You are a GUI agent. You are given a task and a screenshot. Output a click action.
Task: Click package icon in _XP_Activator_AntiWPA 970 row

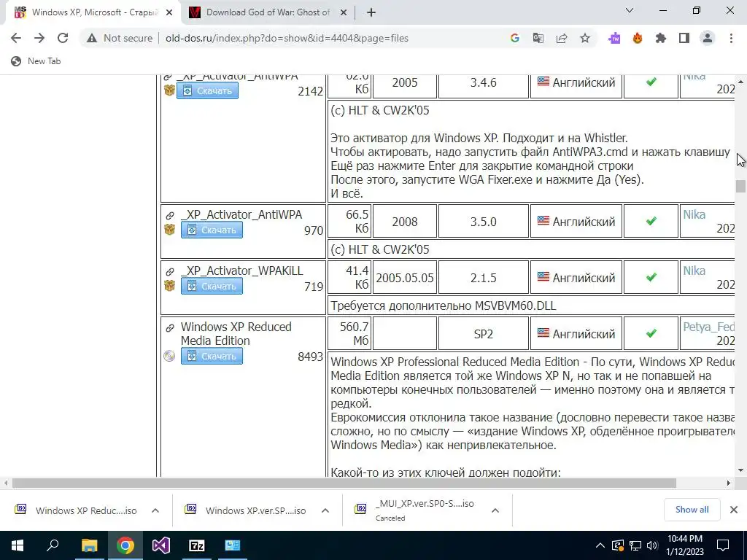pos(169,230)
